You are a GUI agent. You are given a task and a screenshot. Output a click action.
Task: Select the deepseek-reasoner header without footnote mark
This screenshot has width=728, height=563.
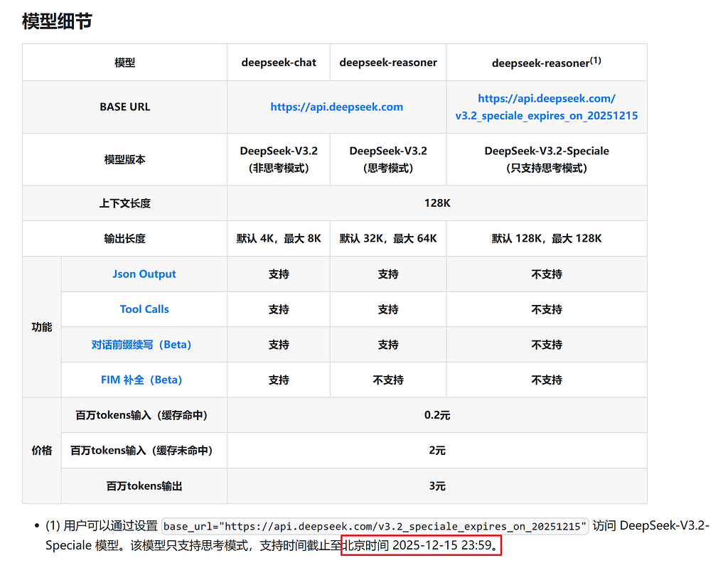tap(388, 63)
